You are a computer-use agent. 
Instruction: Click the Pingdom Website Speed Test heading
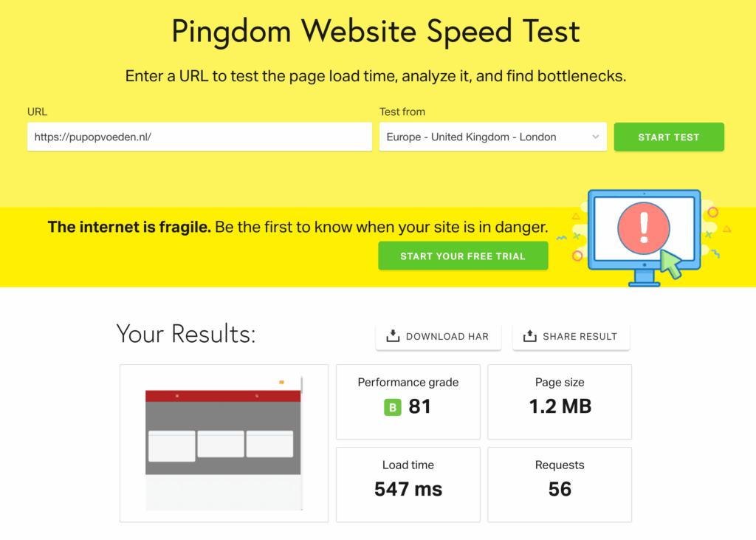pyautogui.click(x=376, y=32)
